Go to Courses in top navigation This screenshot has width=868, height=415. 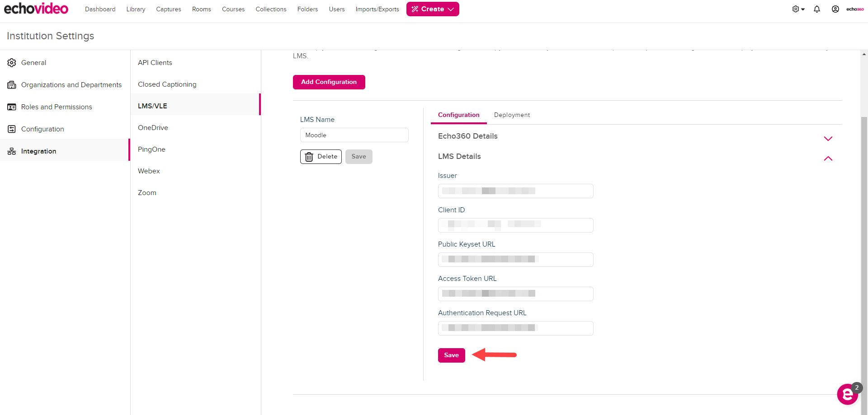(x=233, y=9)
